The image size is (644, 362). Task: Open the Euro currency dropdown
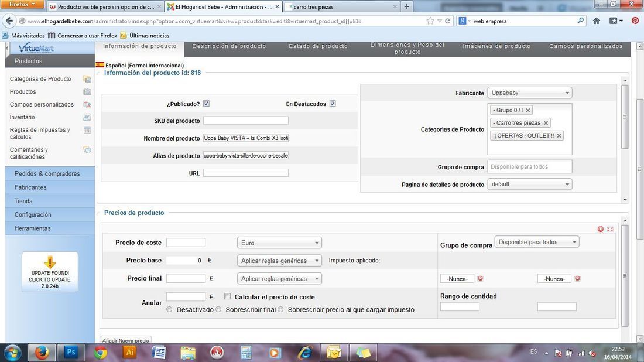[x=279, y=243]
